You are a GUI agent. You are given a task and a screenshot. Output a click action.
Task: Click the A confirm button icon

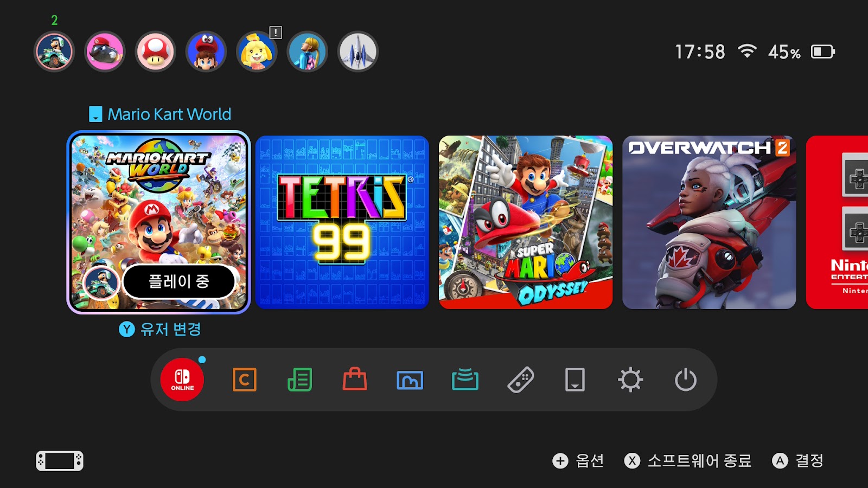780,461
